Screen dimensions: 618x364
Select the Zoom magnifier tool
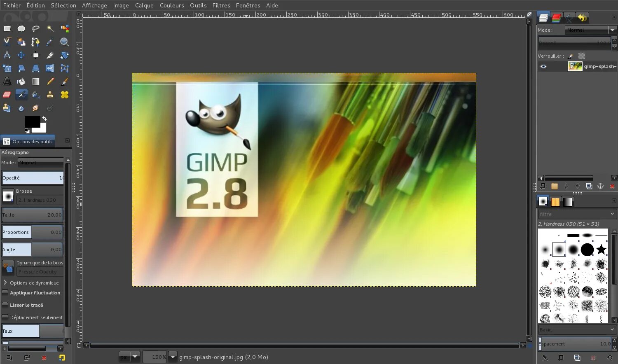[65, 42]
